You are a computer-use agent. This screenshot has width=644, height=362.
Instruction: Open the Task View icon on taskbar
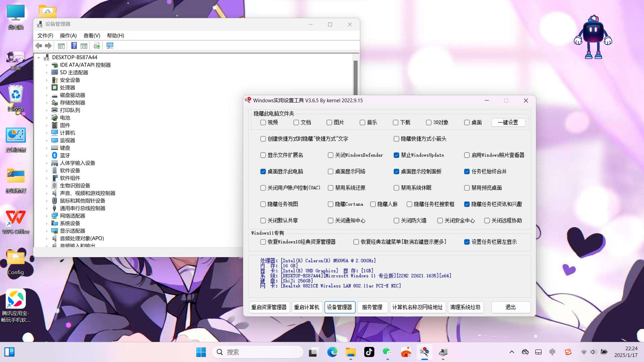(313, 352)
